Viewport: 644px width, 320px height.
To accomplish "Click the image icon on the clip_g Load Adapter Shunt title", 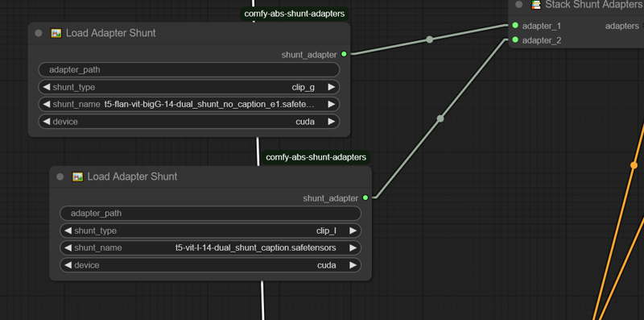I will (56, 33).
